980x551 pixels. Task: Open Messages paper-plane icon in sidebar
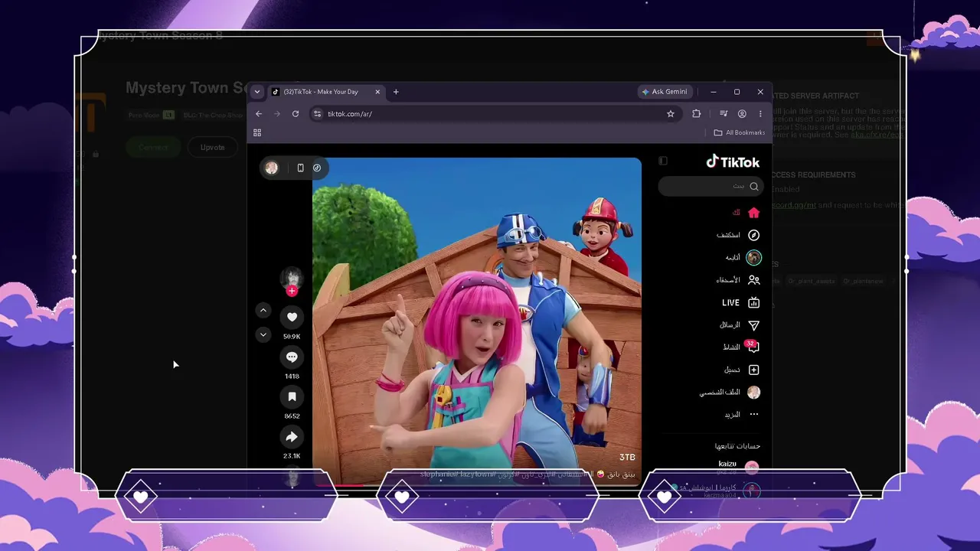coord(753,325)
